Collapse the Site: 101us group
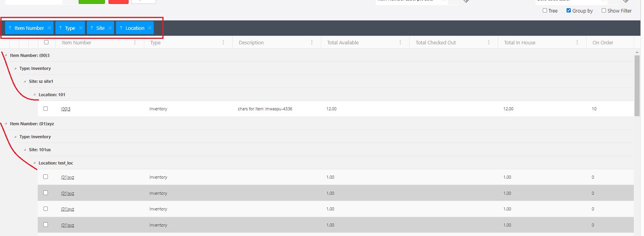The height and width of the screenshot is (236, 644). [25, 150]
